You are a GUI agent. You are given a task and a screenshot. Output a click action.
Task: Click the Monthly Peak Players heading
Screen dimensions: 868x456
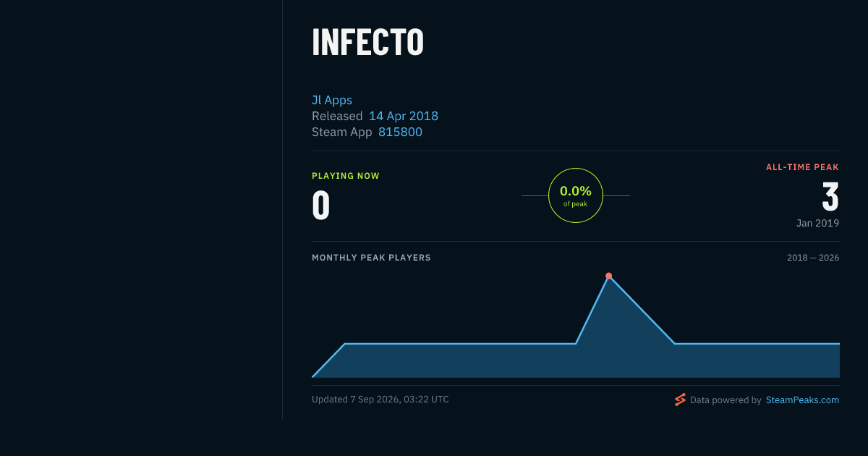(x=371, y=258)
